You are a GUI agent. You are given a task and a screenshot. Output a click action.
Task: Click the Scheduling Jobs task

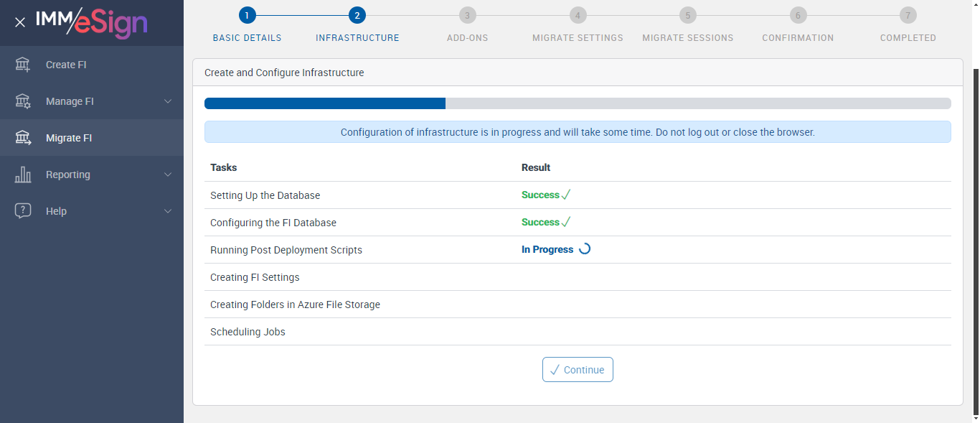pos(248,332)
